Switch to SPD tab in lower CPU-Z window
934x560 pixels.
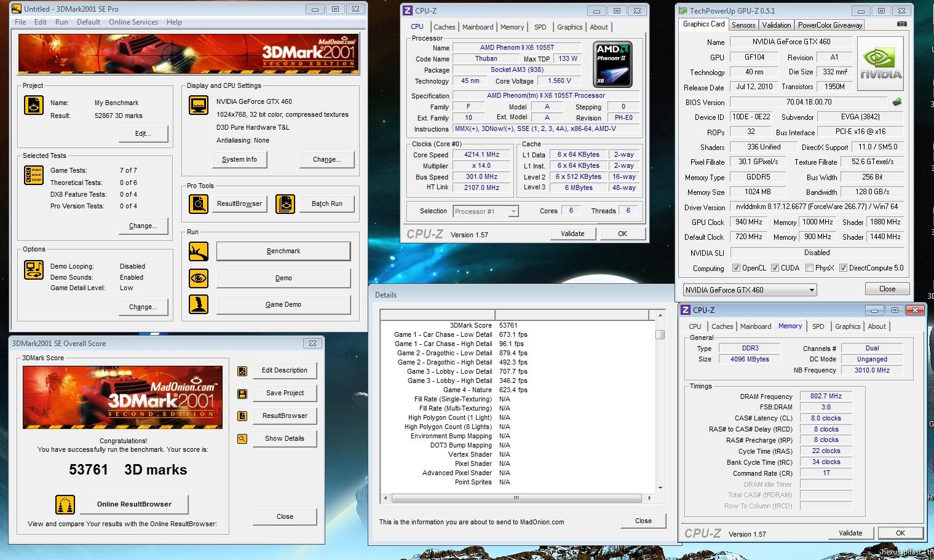tap(818, 326)
